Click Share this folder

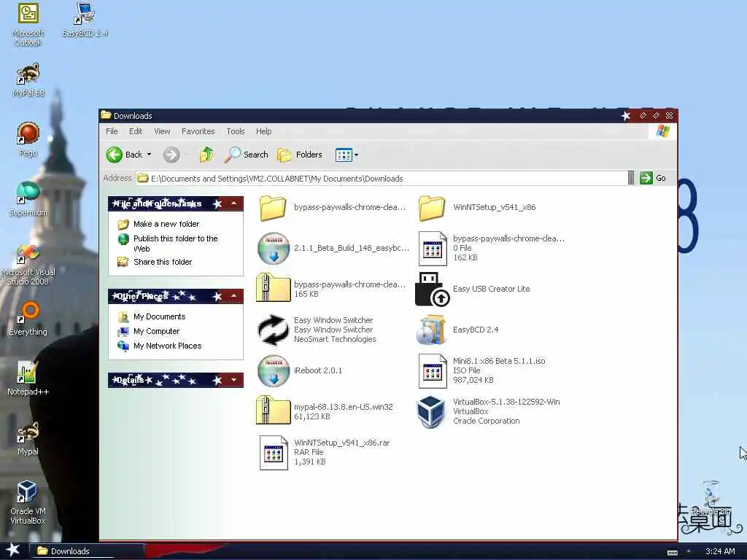tap(163, 262)
